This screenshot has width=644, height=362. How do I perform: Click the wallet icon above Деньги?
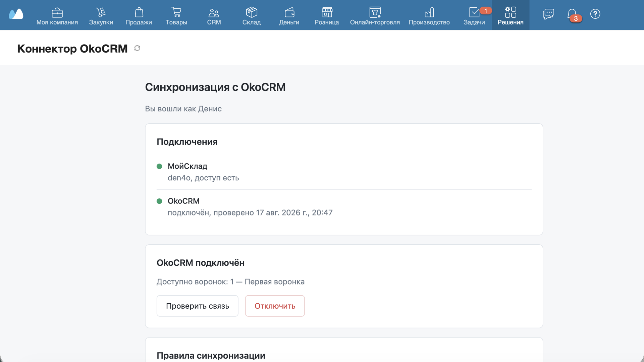289,12
